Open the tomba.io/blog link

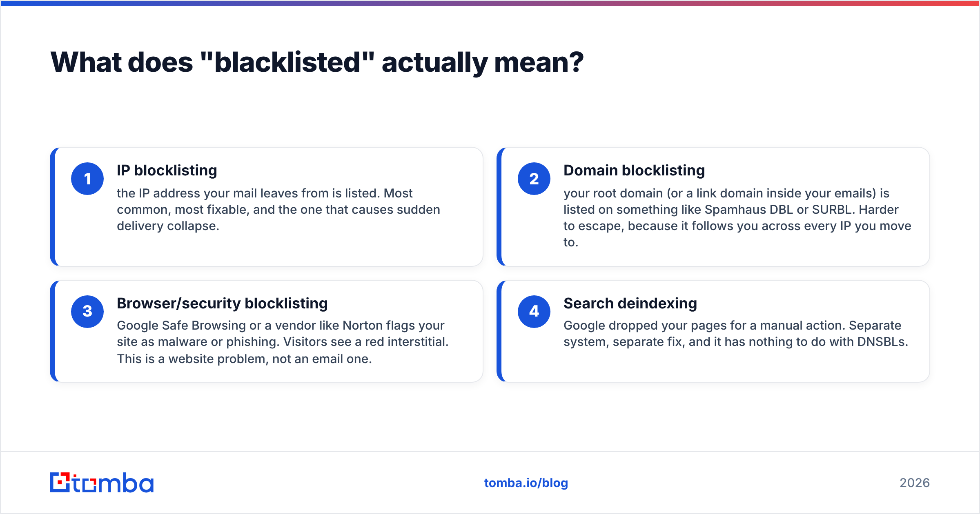tap(526, 483)
